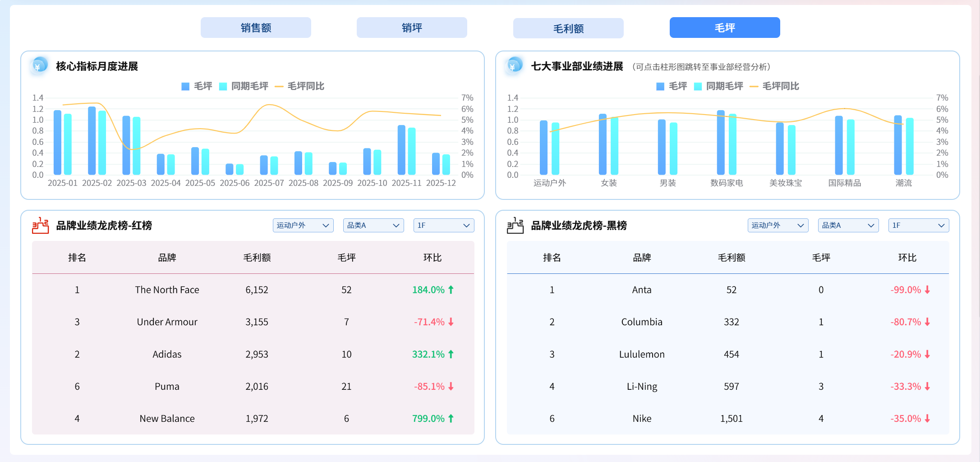Click the yen icon beside 核心指标月度进展
This screenshot has height=462, width=980.
(39, 65)
